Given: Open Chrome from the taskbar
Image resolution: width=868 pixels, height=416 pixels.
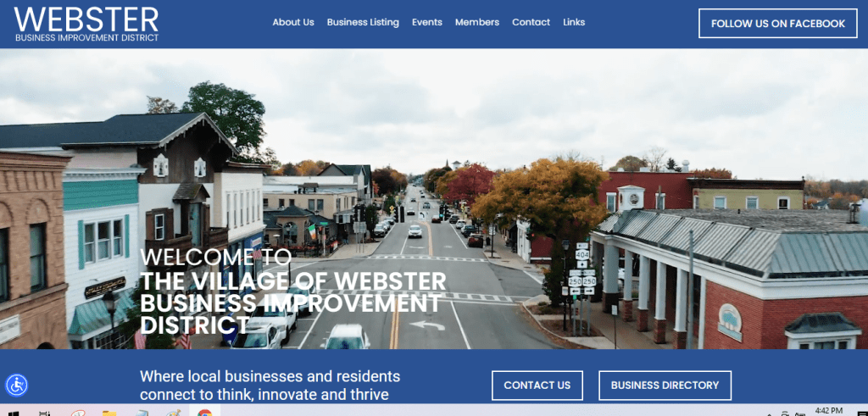Looking at the screenshot, I should (x=205, y=412).
